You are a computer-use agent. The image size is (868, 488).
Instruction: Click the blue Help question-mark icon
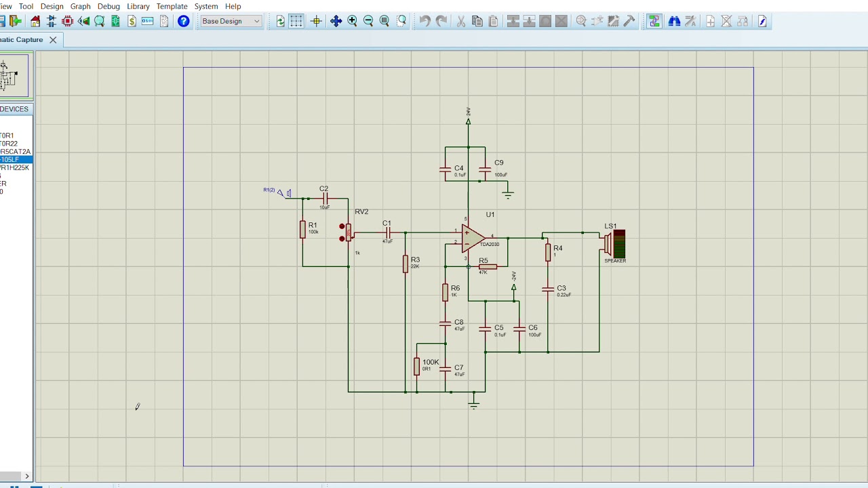183,21
